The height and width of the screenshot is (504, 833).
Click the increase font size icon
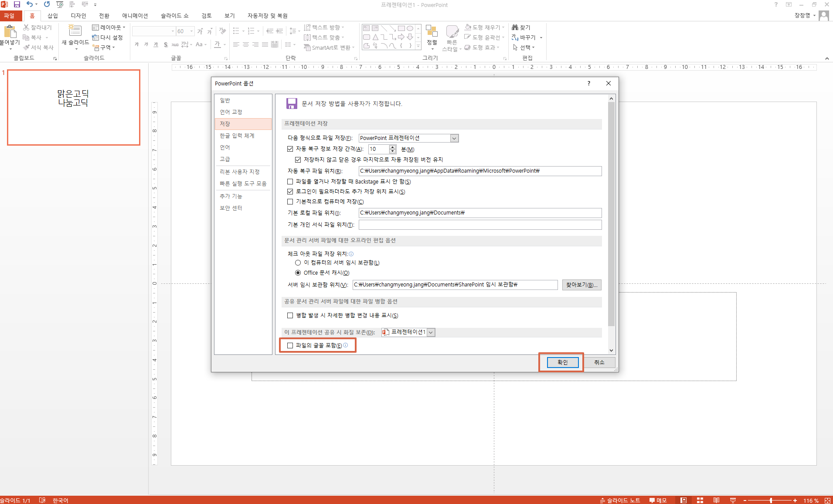pyautogui.click(x=200, y=31)
